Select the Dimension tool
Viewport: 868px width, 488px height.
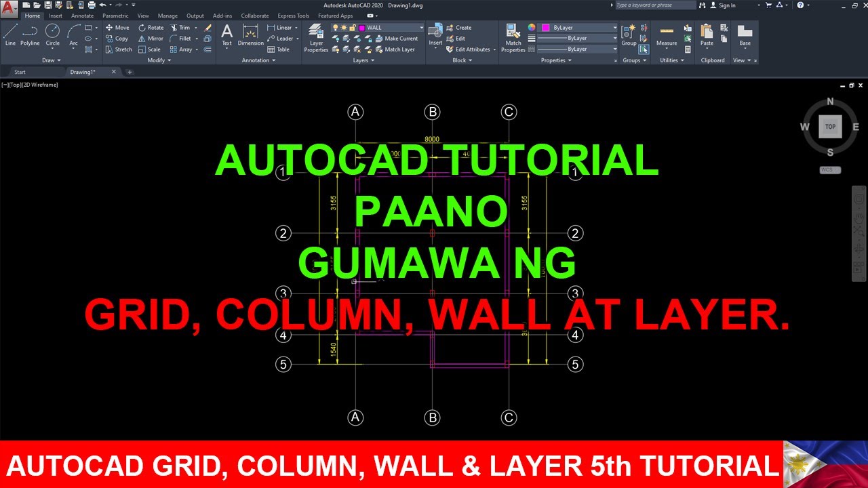click(250, 35)
